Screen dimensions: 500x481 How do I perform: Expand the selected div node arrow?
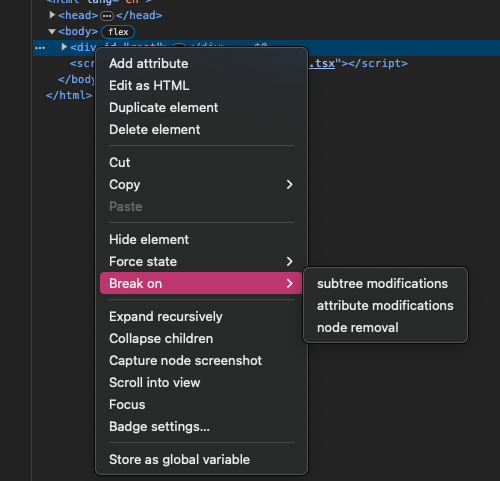point(64,47)
